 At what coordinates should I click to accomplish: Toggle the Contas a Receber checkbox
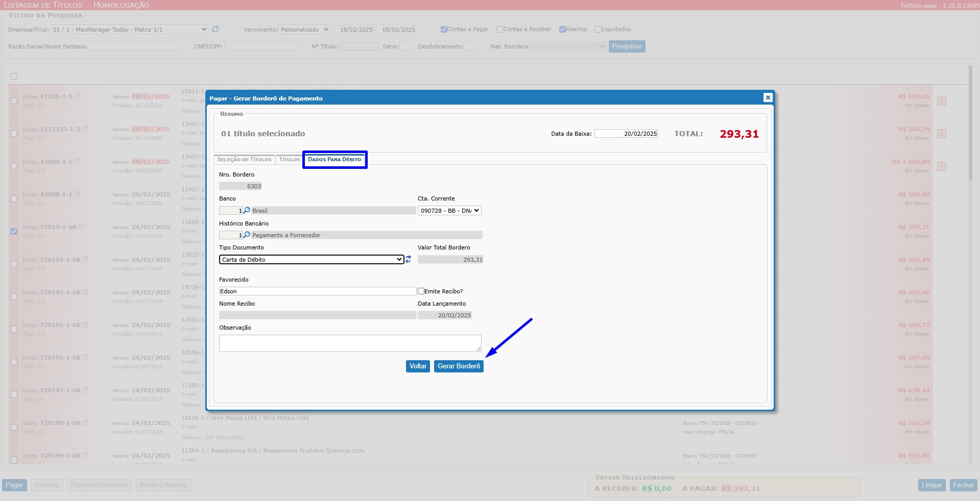tap(499, 29)
